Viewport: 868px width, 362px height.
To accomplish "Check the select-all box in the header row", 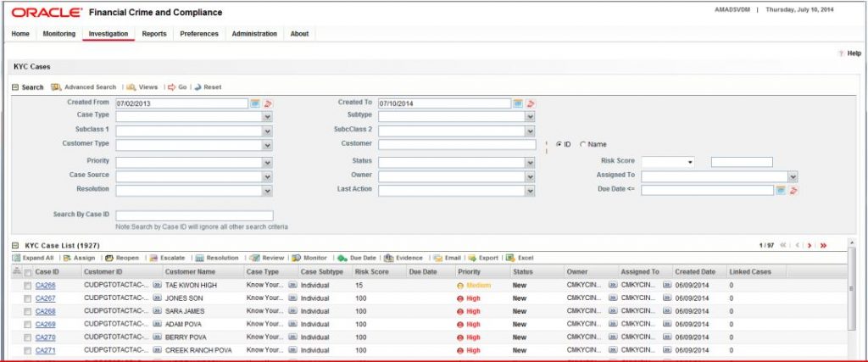I will [x=28, y=272].
